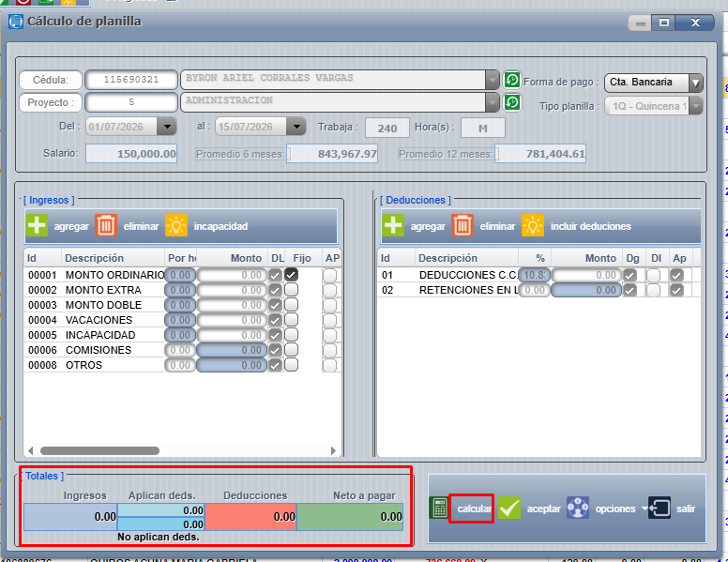Toggle Dg checkbox for DEDUCCIONES C.C. row
728x562 pixels.
630,276
